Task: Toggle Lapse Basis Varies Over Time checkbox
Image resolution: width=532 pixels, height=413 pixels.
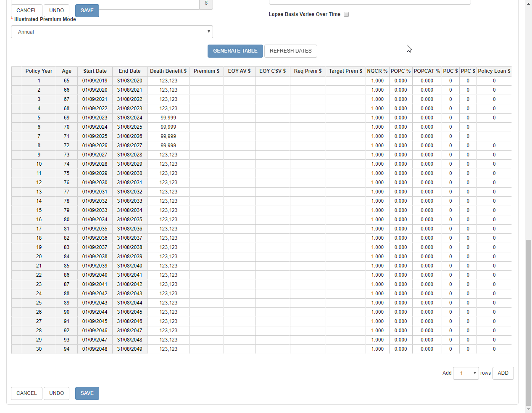Action: tap(346, 14)
